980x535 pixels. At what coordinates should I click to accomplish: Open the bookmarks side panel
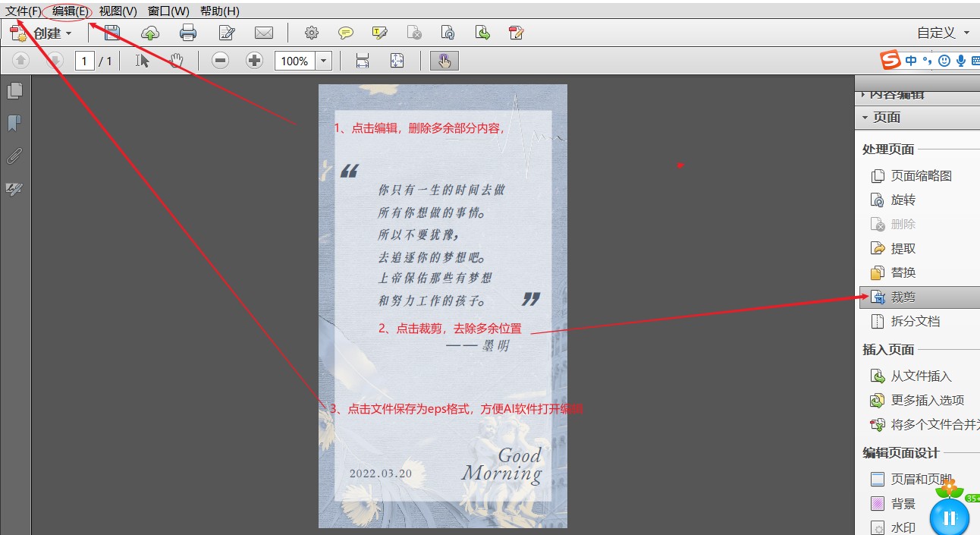click(14, 124)
